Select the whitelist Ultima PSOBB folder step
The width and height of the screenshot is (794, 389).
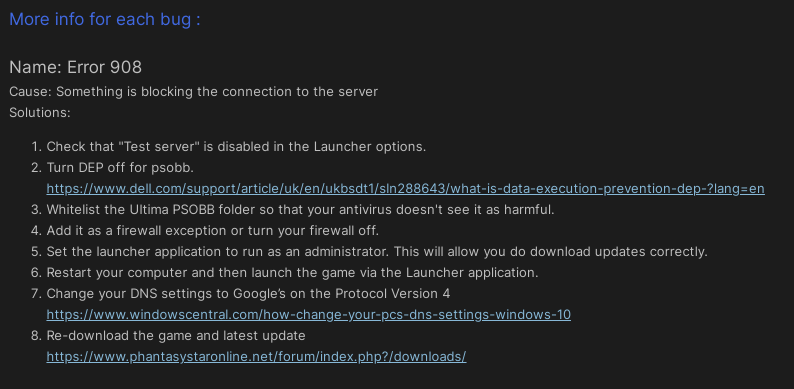coord(300,210)
